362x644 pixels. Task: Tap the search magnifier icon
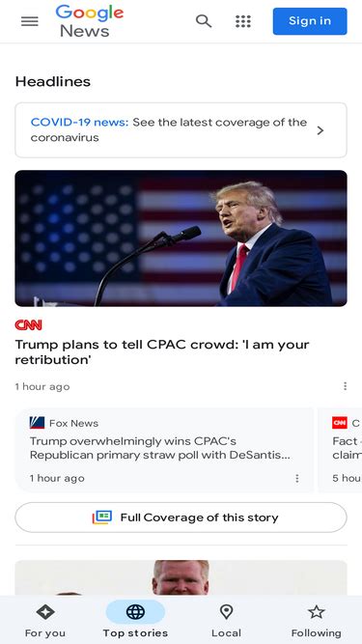tap(204, 21)
